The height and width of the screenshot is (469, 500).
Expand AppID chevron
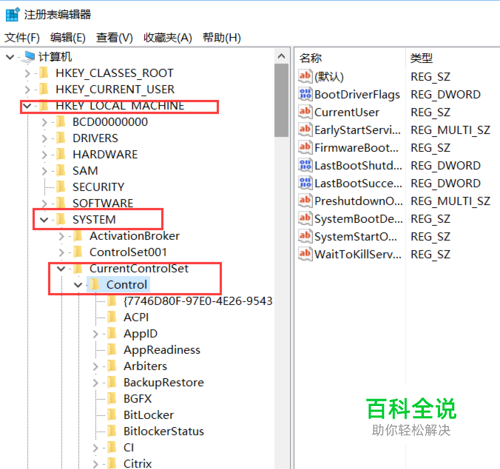coord(95,334)
